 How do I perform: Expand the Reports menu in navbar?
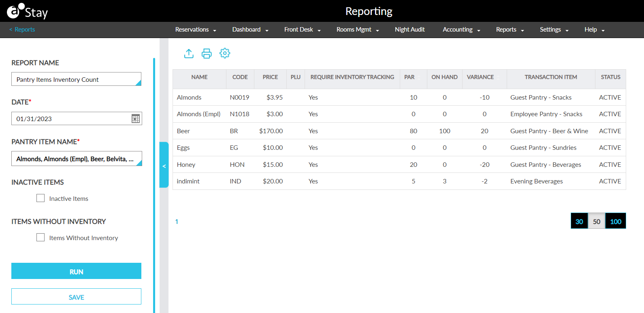pos(510,30)
